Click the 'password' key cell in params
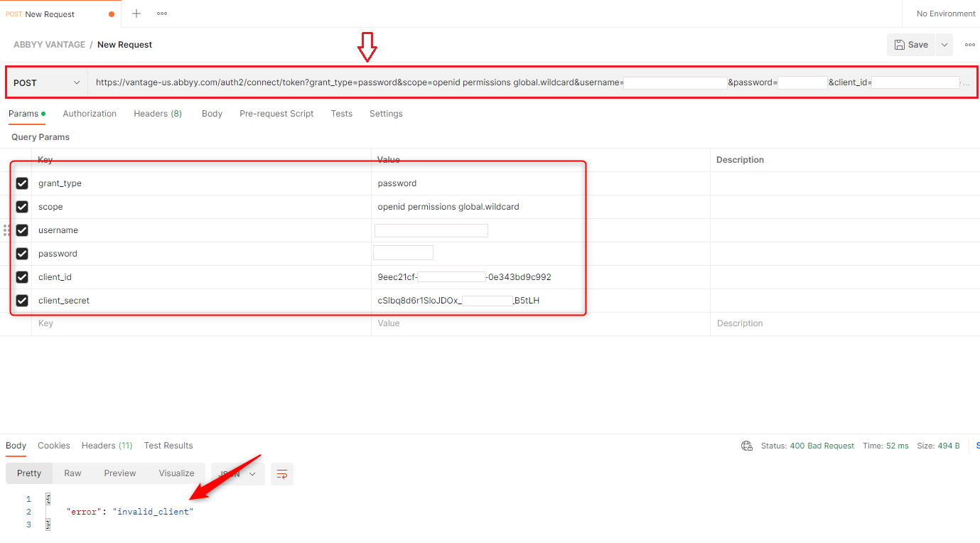This screenshot has width=980, height=543. point(201,254)
